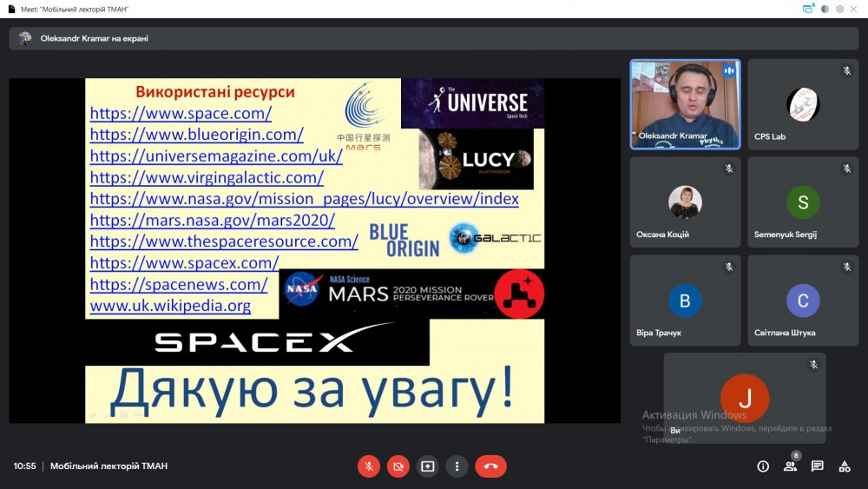Open the mars.nasa.gov/mars2020 link
868x489 pixels.
tap(212, 221)
